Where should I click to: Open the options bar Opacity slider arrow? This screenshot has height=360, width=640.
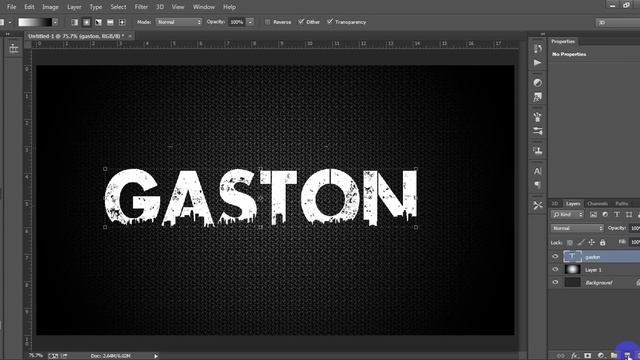250,22
